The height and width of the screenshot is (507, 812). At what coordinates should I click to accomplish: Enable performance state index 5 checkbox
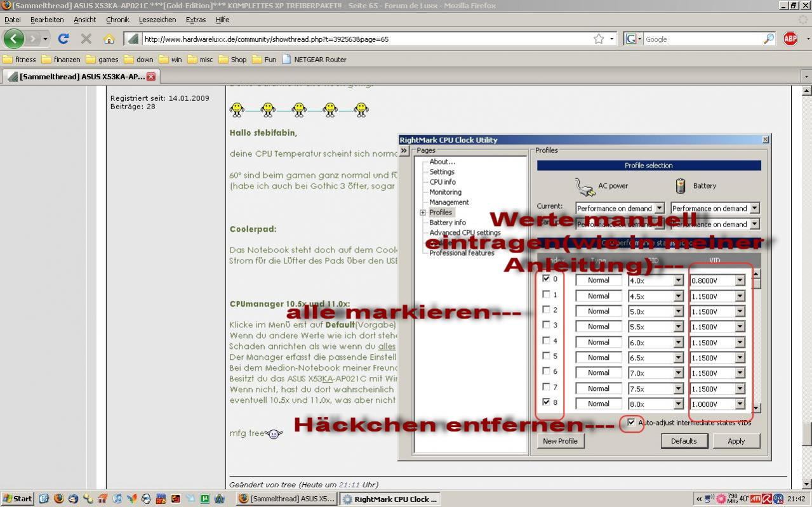[x=547, y=356]
